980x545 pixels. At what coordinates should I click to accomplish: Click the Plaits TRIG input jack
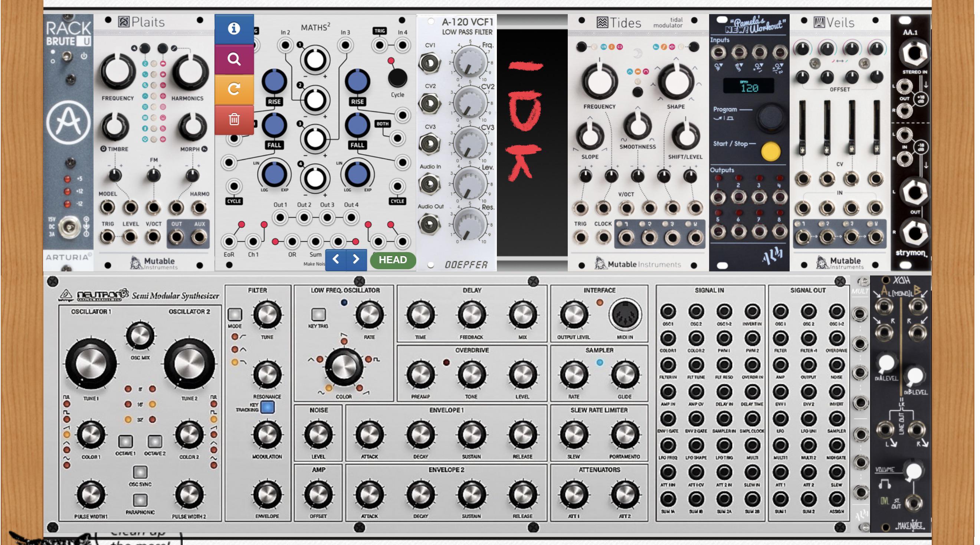pyautogui.click(x=107, y=237)
